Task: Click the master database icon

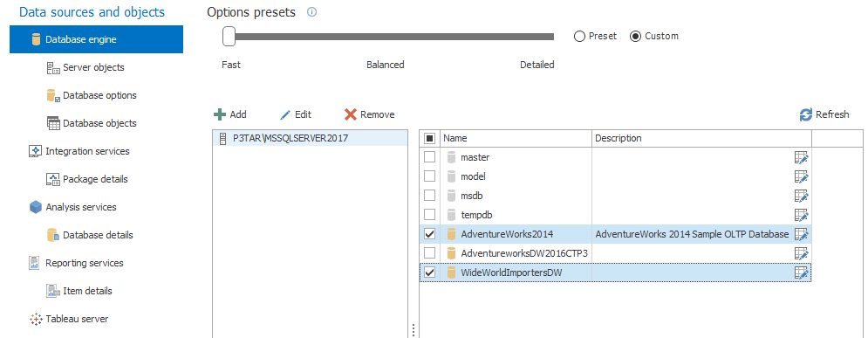Action: coord(451,157)
